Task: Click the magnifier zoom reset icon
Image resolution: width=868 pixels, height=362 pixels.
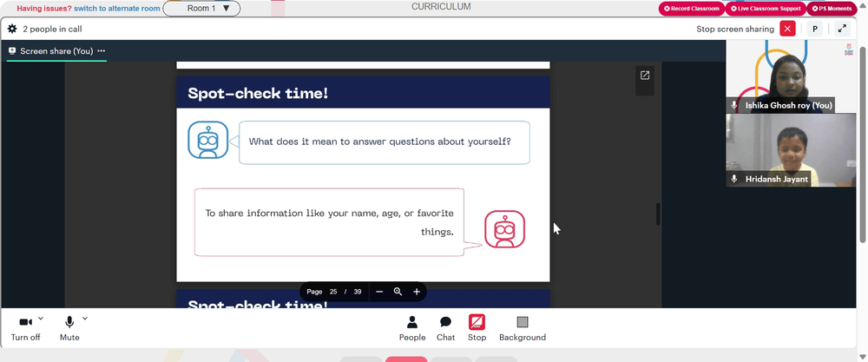Action: tap(398, 292)
